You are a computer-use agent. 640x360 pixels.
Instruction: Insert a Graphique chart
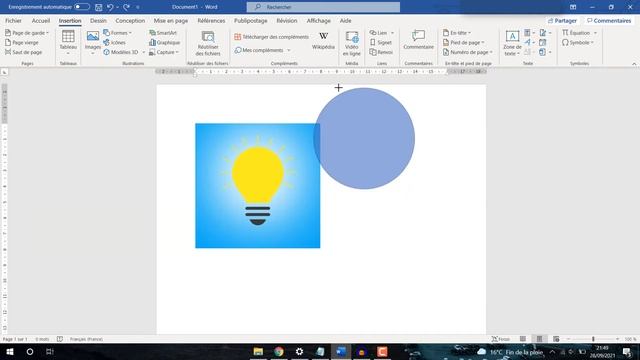coord(164,42)
